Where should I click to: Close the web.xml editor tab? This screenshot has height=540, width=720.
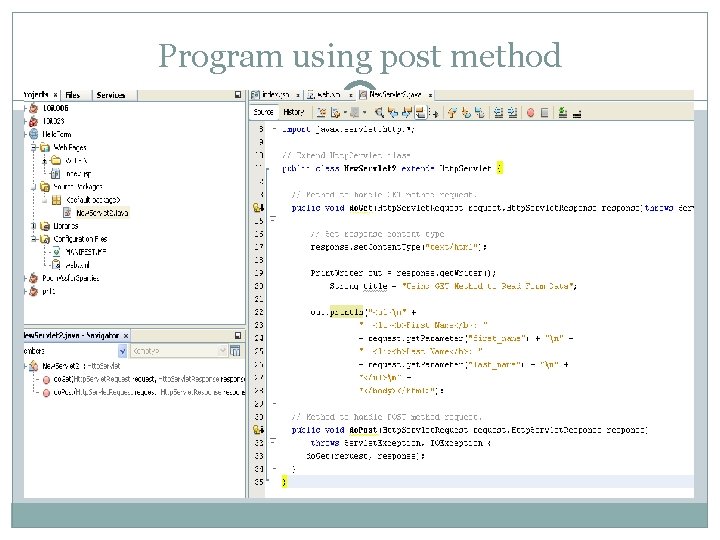coord(350,95)
